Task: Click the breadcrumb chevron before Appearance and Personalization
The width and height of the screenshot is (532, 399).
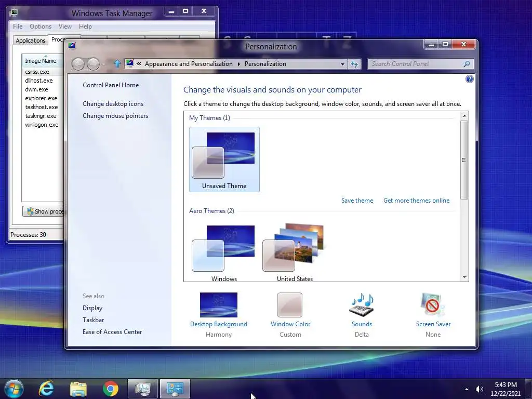Action: 139,64
